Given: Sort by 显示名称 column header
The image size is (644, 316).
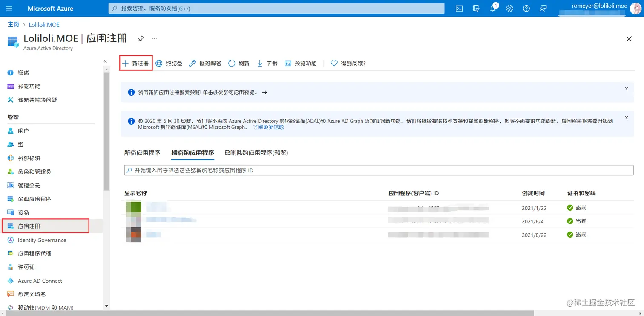Looking at the screenshot, I should (x=135, y=193).
